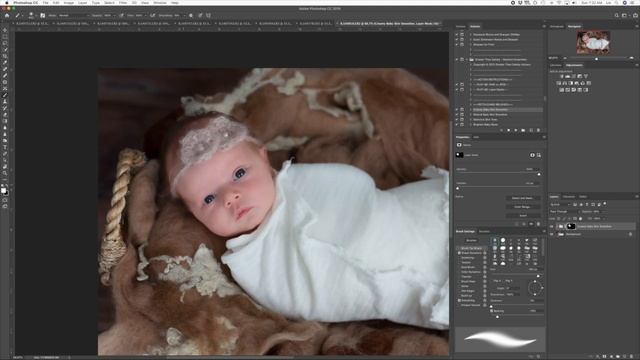This screenshot has height=360, width=640.
Task: Add a Hue/Saturation adjustment layer
Action: 559,83
